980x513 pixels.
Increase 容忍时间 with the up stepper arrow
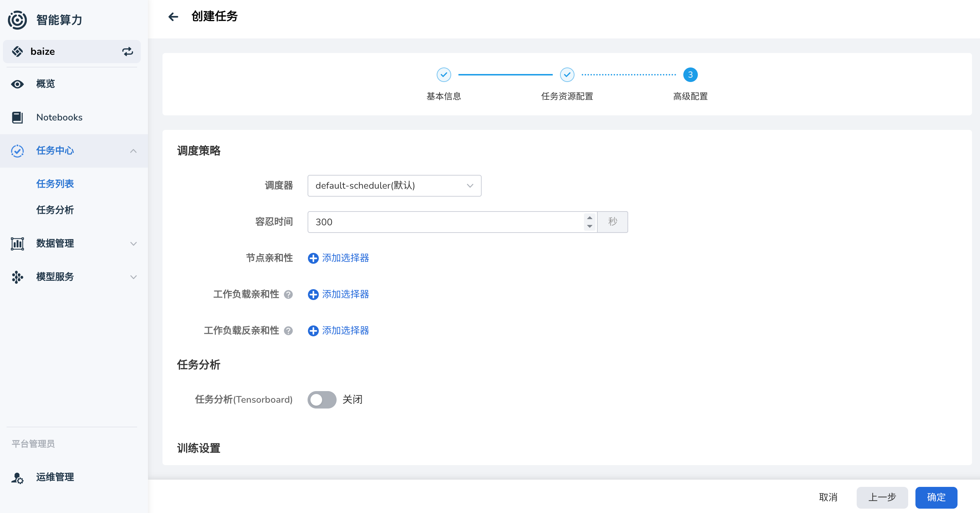(x=589, y=218)
